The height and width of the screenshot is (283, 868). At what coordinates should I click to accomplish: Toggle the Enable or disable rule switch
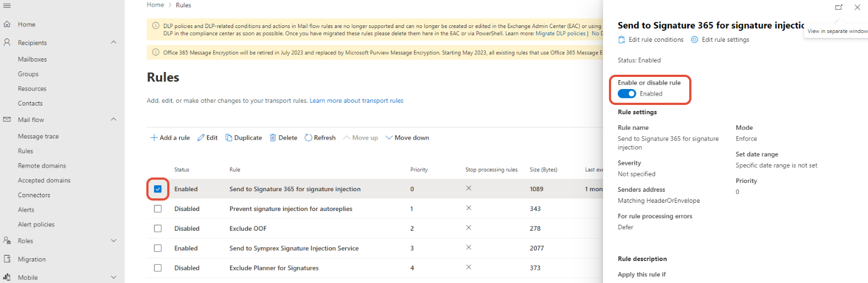click(627, 93)
